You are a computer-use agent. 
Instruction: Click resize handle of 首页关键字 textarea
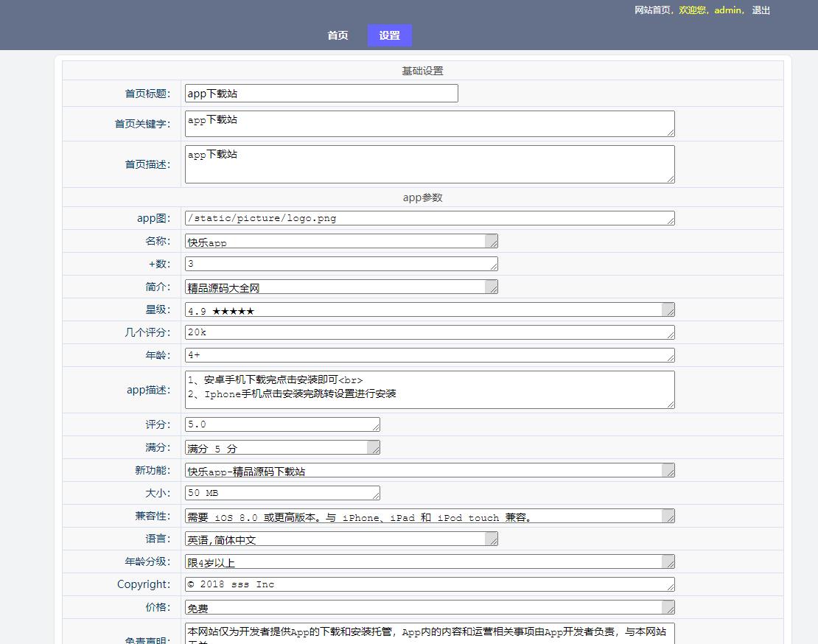click(671, 133)
